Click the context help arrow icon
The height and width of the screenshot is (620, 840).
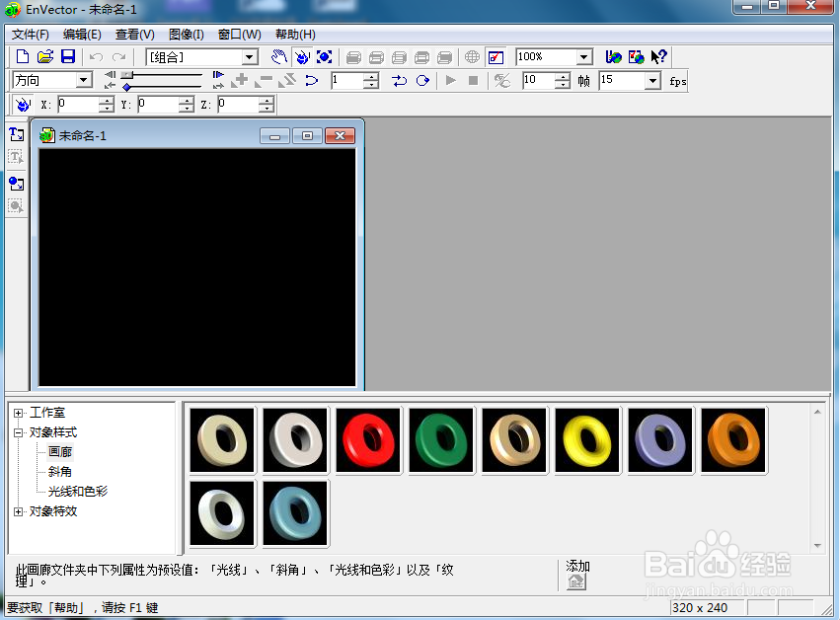[658, 57]
